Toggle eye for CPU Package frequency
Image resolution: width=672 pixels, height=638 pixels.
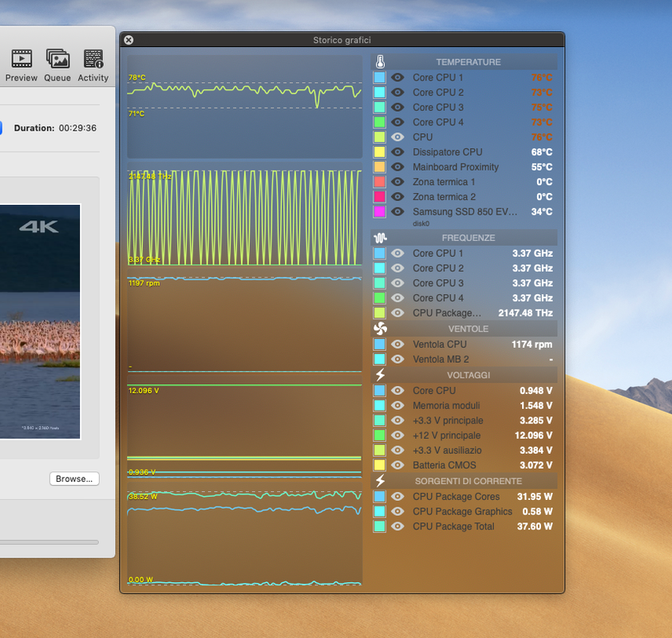click(397, 313)
